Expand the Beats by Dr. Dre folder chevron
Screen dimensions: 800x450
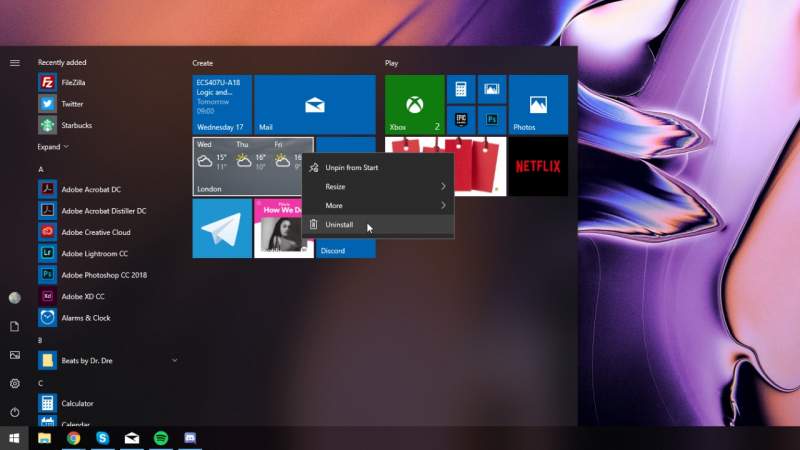[174, 361]
